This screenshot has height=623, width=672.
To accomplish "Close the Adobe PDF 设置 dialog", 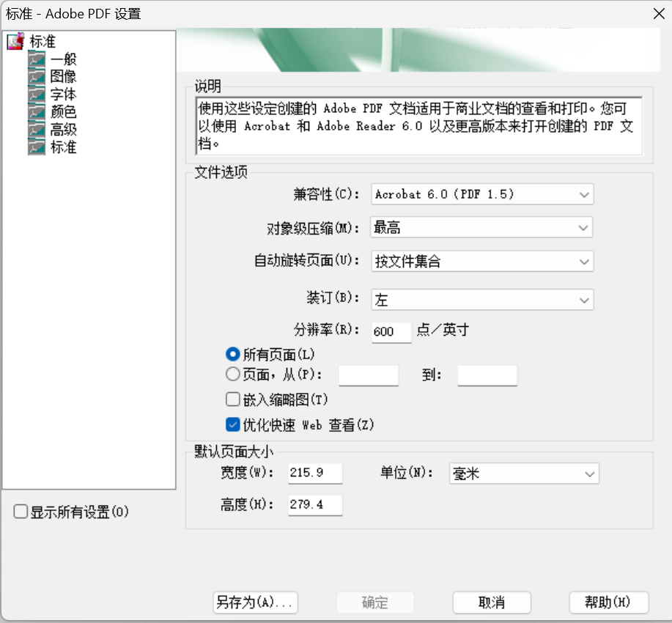I will [659, 14].
